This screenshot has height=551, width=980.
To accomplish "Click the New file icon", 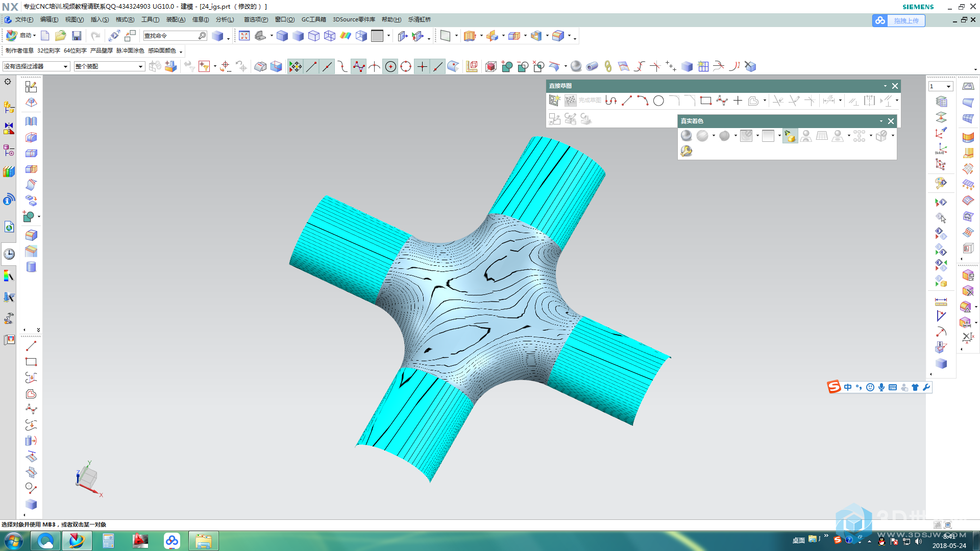I will [45, 36].
